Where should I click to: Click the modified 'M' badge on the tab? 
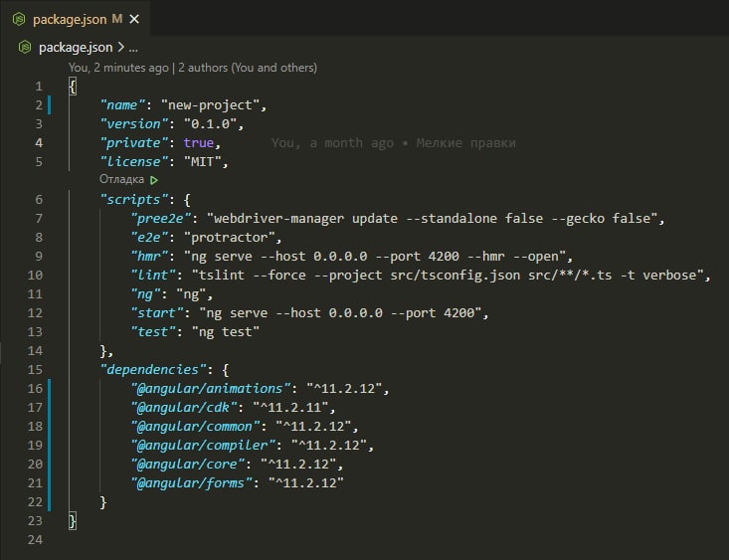[x=117, y=19]
